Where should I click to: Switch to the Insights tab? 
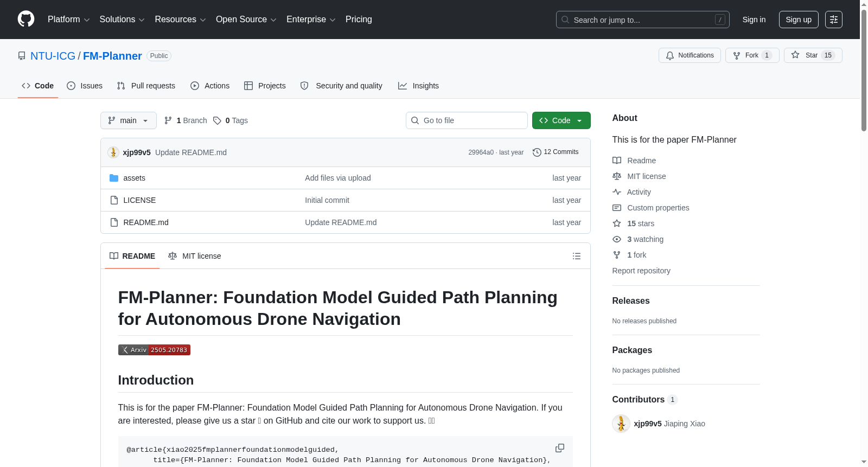(418, 86)
